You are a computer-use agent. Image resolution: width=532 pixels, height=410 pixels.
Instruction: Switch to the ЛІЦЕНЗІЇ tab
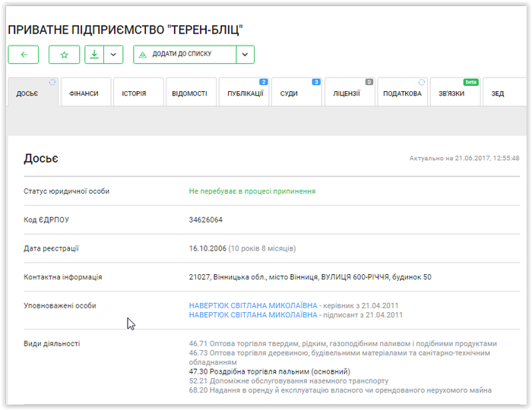click(x=350, y=92)
